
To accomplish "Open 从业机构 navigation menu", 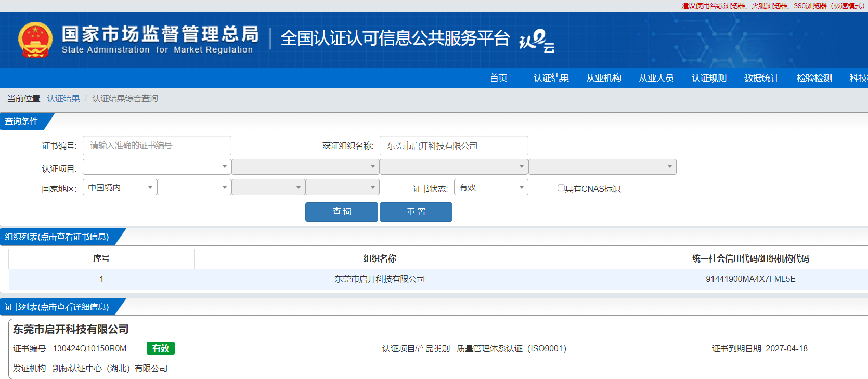I will pyautogui.click(x=604, y=78).
